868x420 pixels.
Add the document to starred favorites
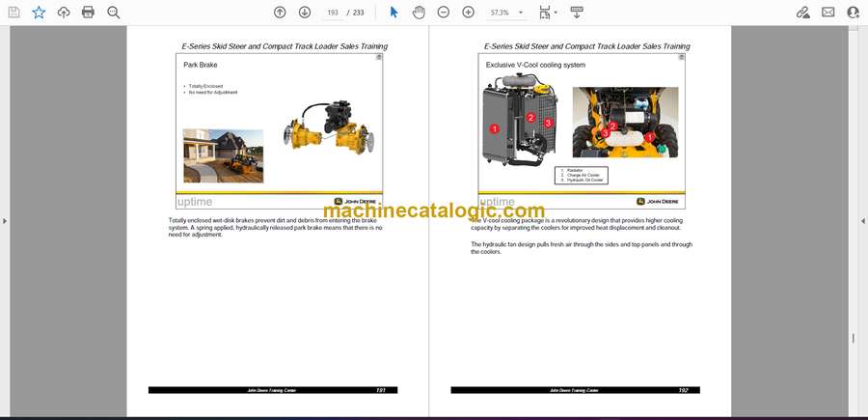point(39,13)
